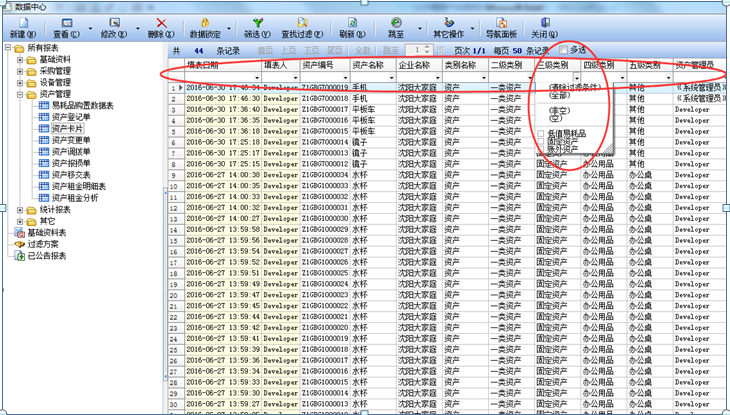
Task: Choose (全部) in the filter dropdown list
Action: click(x=559, y=97)
